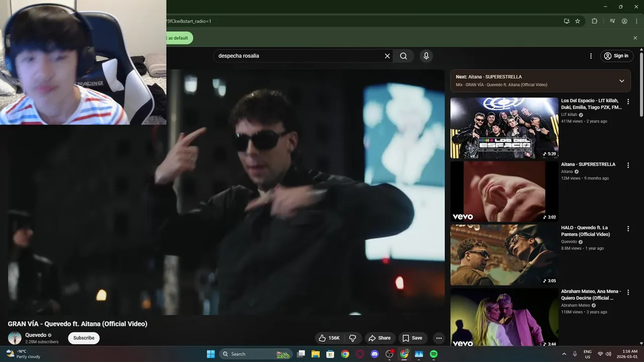Open Chrome media controls icon
644x362 pixels.
(612, 21)
